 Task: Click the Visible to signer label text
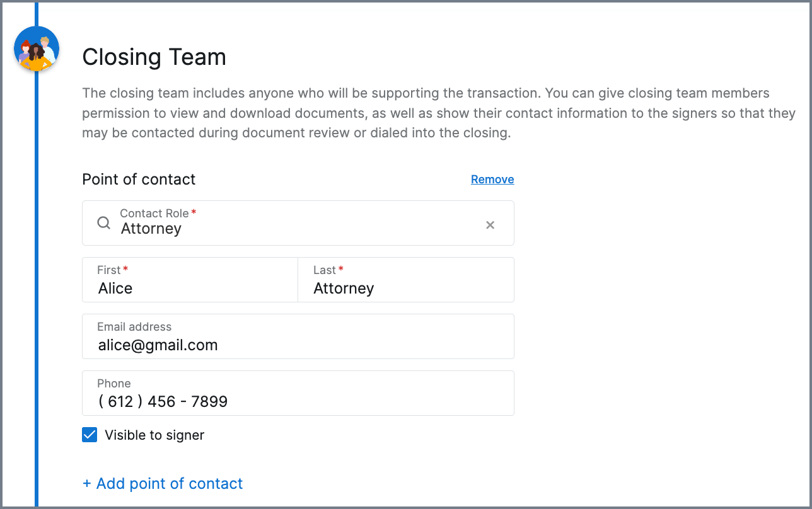[x=154, y=435]
